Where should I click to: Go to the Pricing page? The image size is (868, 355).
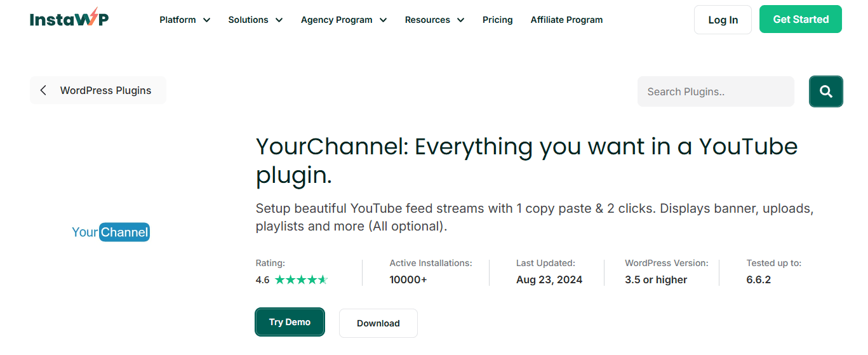click(497, 20)
